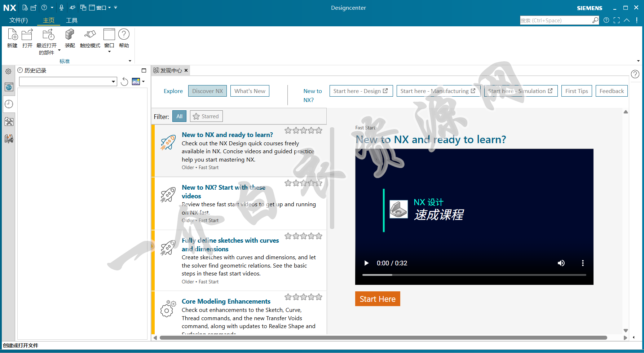The image size is (644, 353).
Task: Open the history view style dropdown
Action: pos(143,81)
